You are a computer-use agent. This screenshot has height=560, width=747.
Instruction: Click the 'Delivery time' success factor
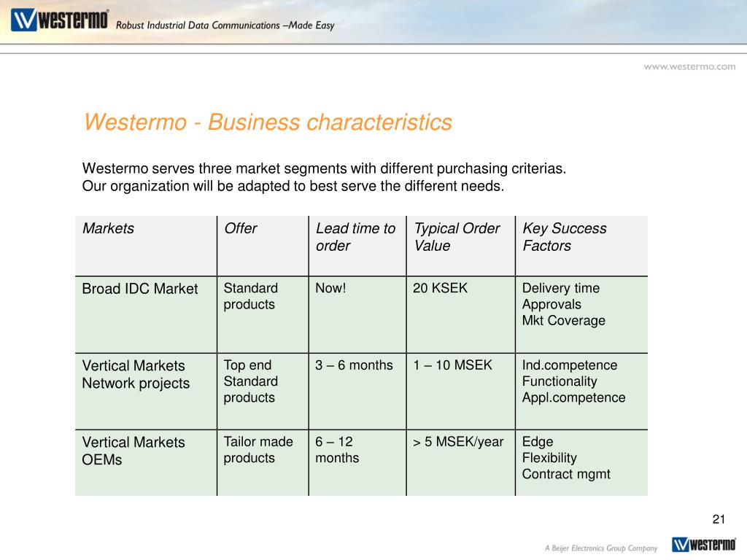561,288
